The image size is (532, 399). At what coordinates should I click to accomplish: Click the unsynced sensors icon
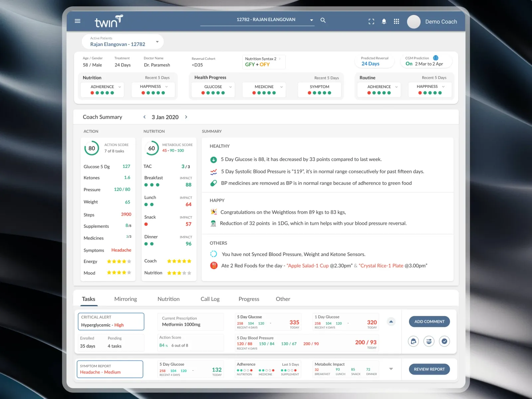213,254
